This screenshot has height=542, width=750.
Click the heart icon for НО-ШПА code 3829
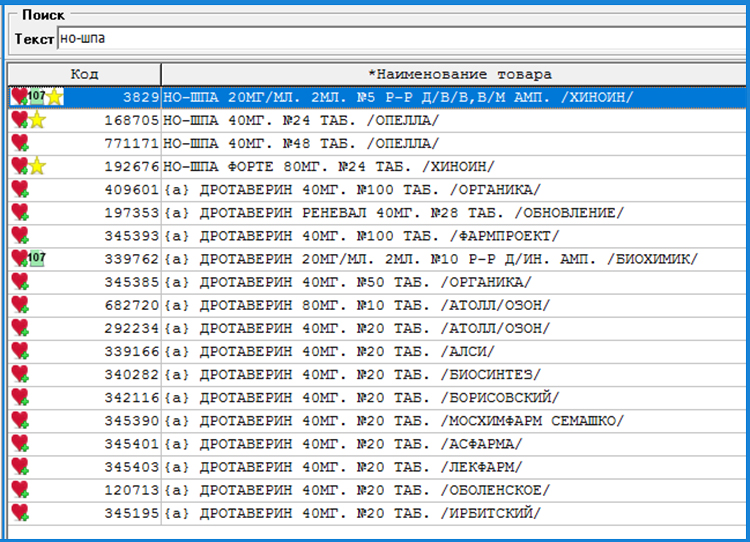pyautogui.click(x=18, y=97)
